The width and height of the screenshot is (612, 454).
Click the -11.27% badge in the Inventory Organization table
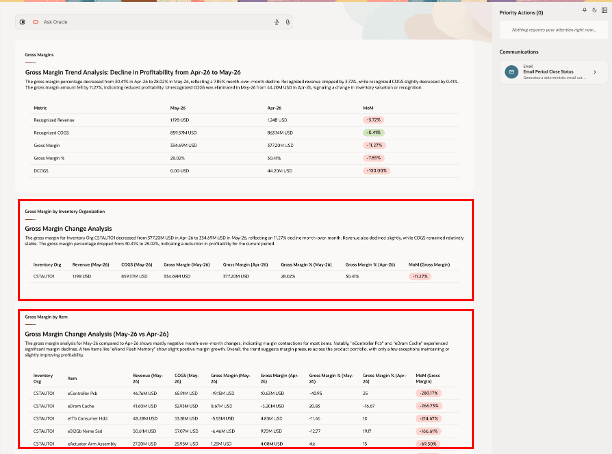tap(420, 276)
